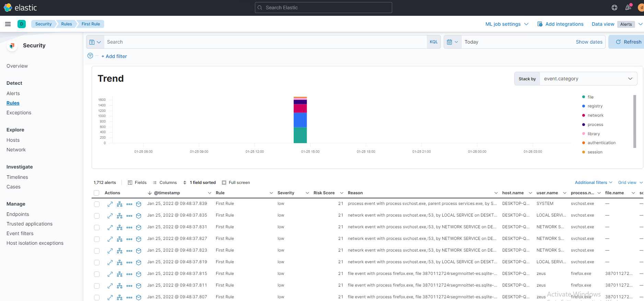Viewport: 644px width, 301px height.
Task: Analyze event for the 09:48:37.831 row
Action: pos(120,228)
